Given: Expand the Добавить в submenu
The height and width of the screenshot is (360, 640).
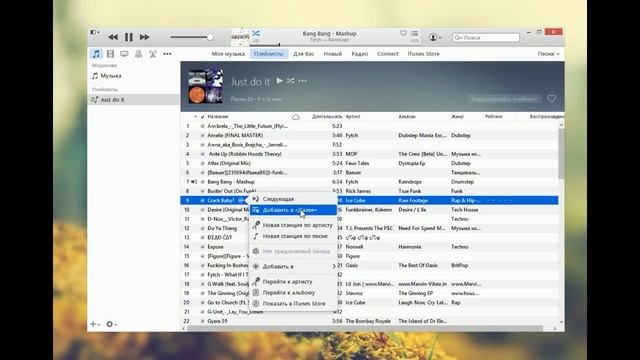Looking at the screenshot, I should (x=293, y=267).
